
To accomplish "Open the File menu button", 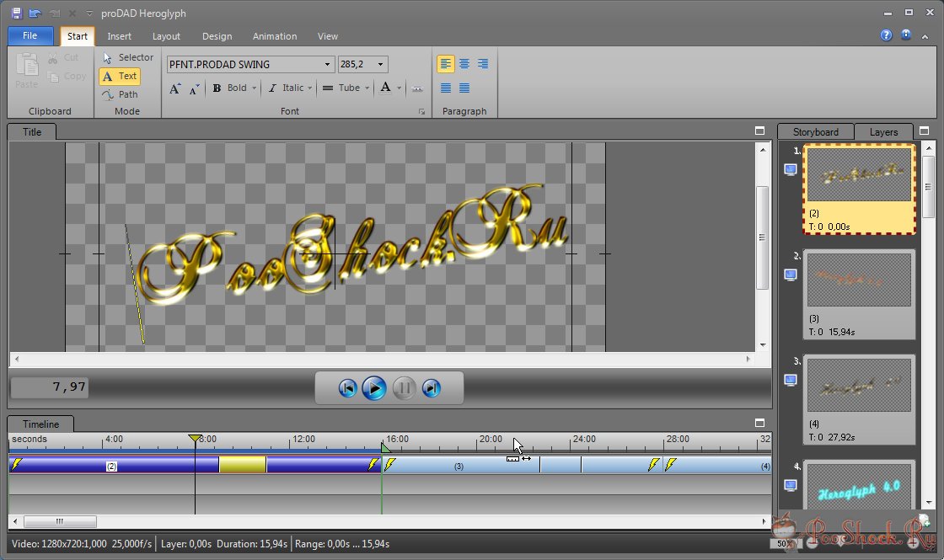I will coord(29,35).
